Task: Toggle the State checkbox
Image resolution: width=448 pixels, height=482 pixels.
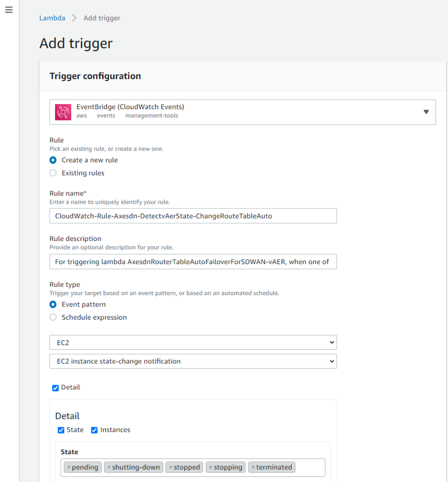Action: tap(61, 430)
